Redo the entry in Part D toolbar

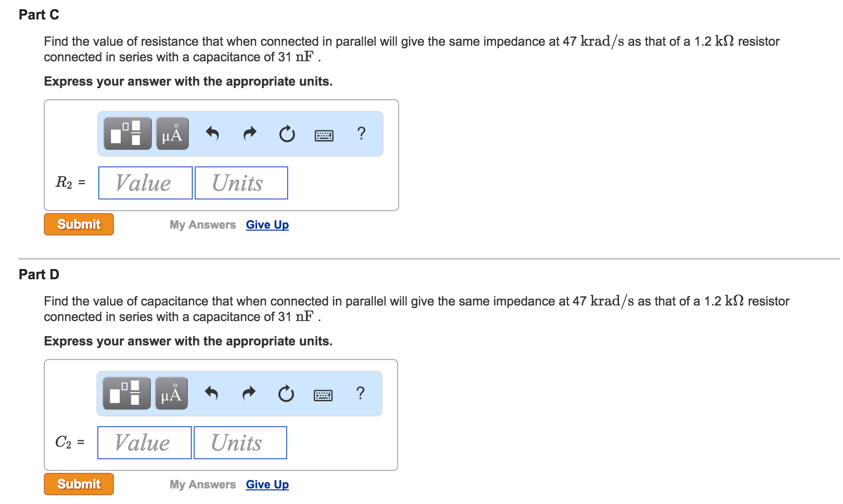248,394
